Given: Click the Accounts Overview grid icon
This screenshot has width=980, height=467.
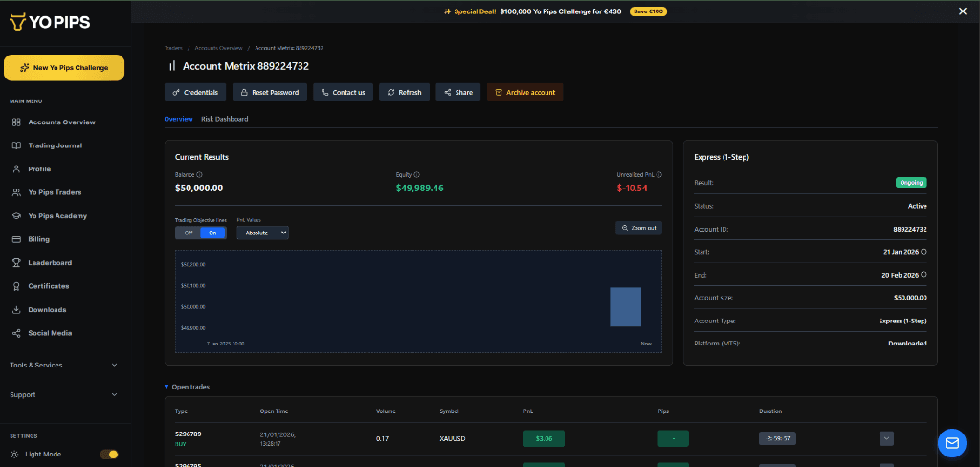Looking at the screenshot, I should pos(17,122).
